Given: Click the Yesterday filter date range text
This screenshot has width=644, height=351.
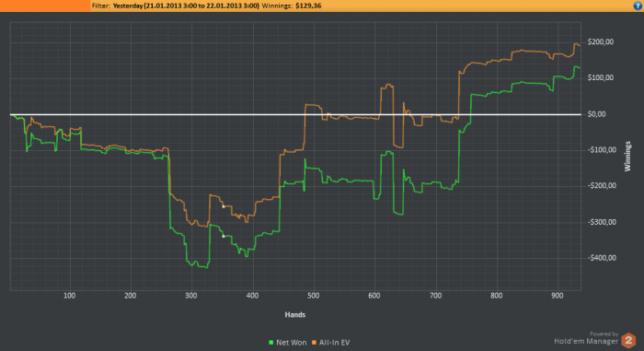Looking at the screenshot, I should (x=186, y=6).
